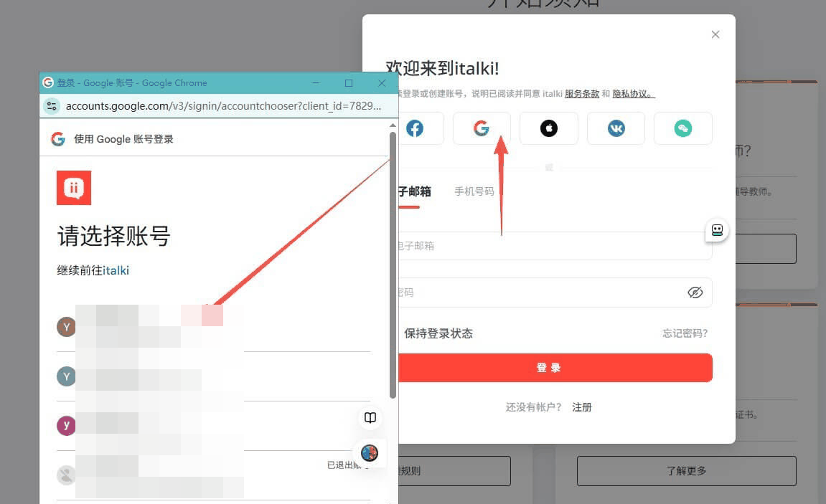Choose the signed-out gray account avatar

coord(66,475)
